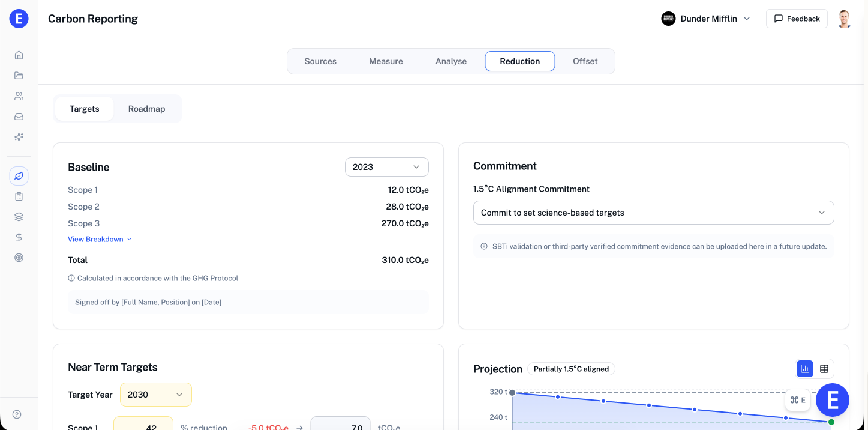The width and height of the screenshot is (868, 430).
Task: Click the first projection point at 320 t
Action: 512,392
